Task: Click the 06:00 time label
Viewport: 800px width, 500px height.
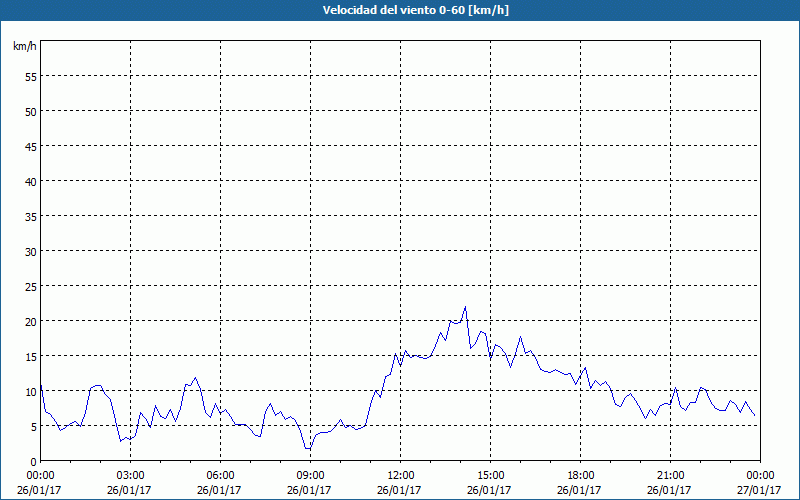Action: click(x=220, y=476)
